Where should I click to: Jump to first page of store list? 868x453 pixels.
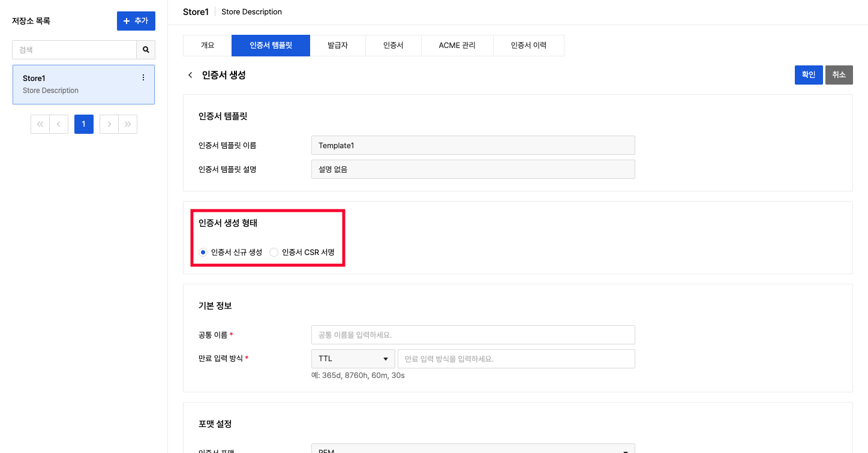tap(40, 124)
